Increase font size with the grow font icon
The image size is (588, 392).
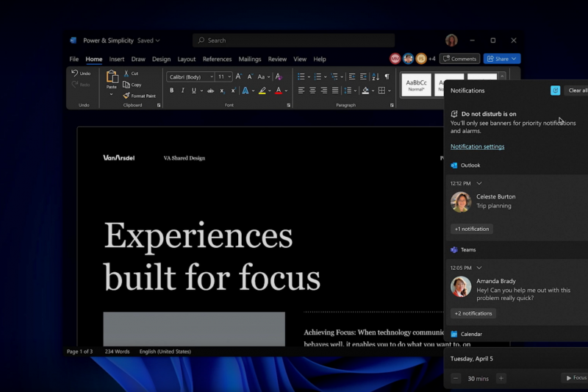tap(238, 76)
